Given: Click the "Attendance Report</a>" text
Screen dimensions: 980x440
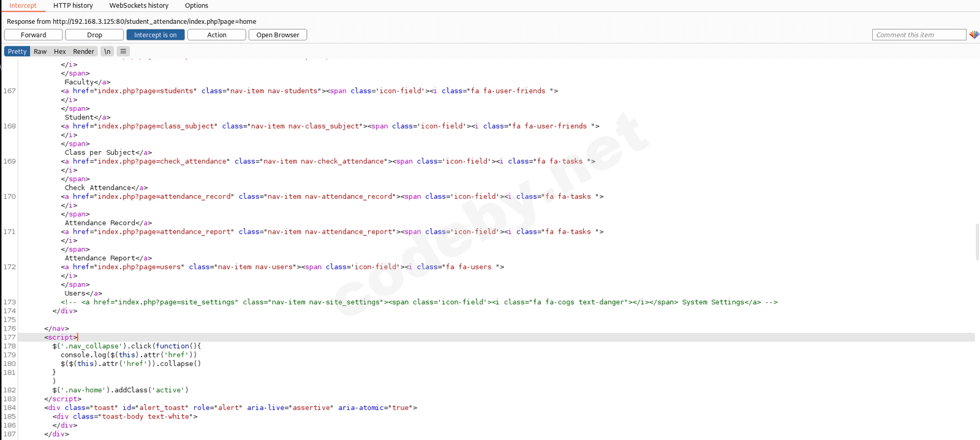Looking at the screenshot, I should 108,258.
